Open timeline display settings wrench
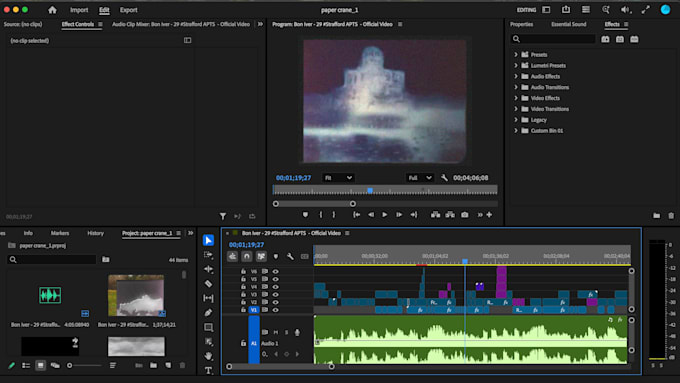 coord(290,256)
